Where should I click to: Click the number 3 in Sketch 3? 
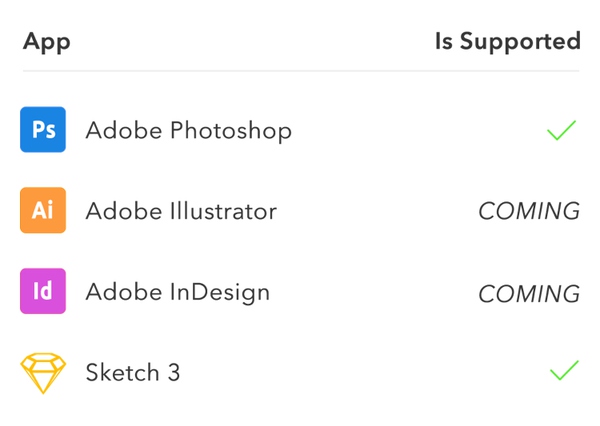pyautogui.click(x=174, y=373)
